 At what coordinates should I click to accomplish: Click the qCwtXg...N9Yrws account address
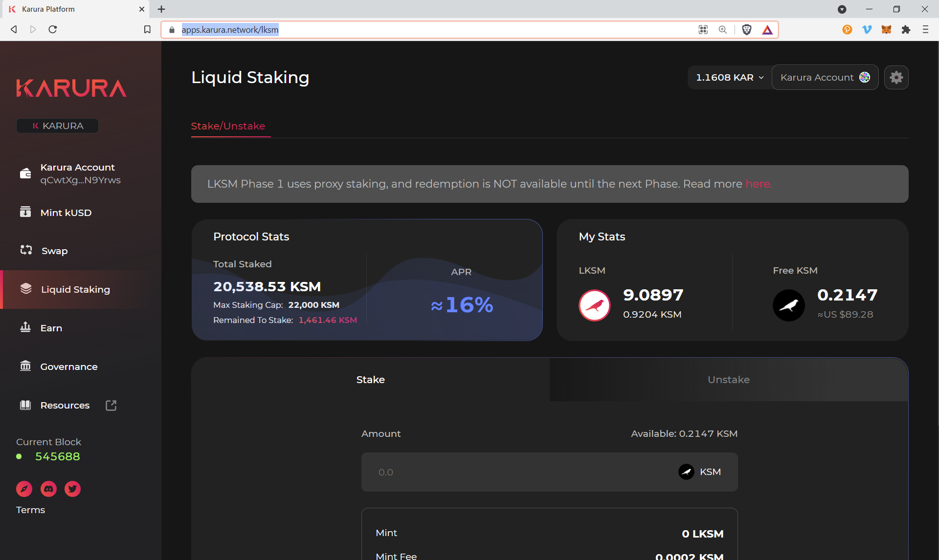(80, 180)
